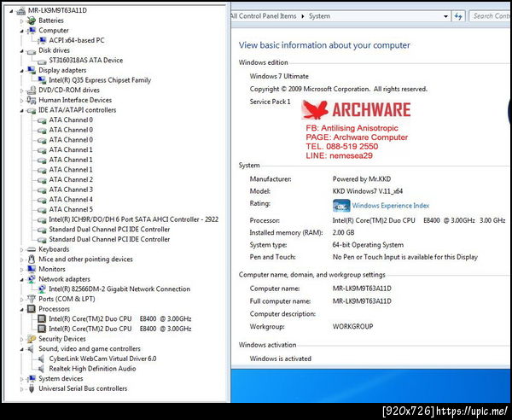Click the Search Control Panel field

tap(490, 16)
